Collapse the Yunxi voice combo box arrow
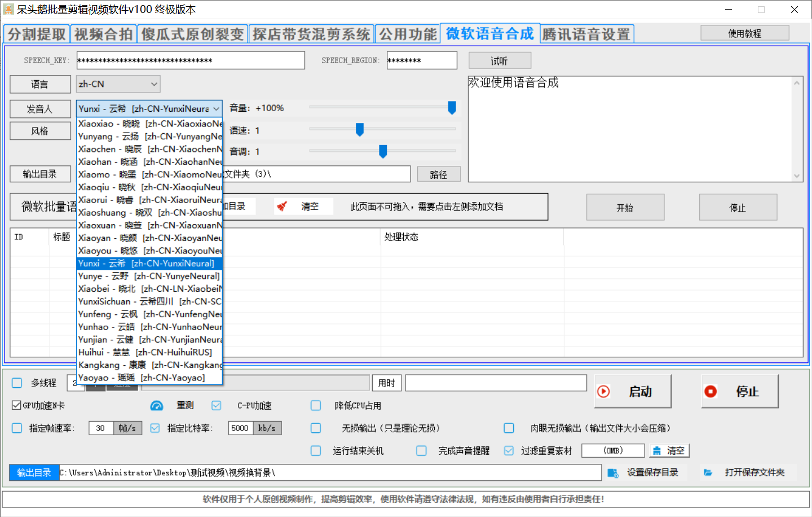The height and width of the screenshot is (517, 812). pyautogui.click(x=216, y=108)
